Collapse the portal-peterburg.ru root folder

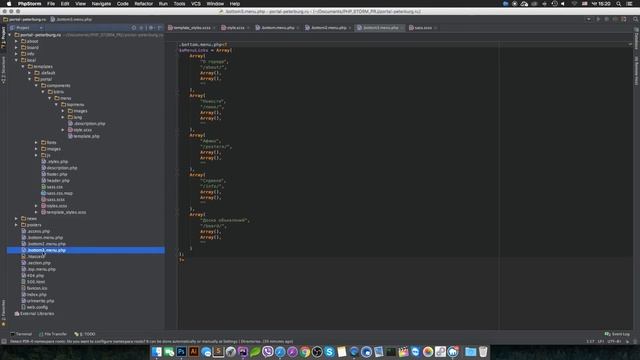tap(10, 35)
